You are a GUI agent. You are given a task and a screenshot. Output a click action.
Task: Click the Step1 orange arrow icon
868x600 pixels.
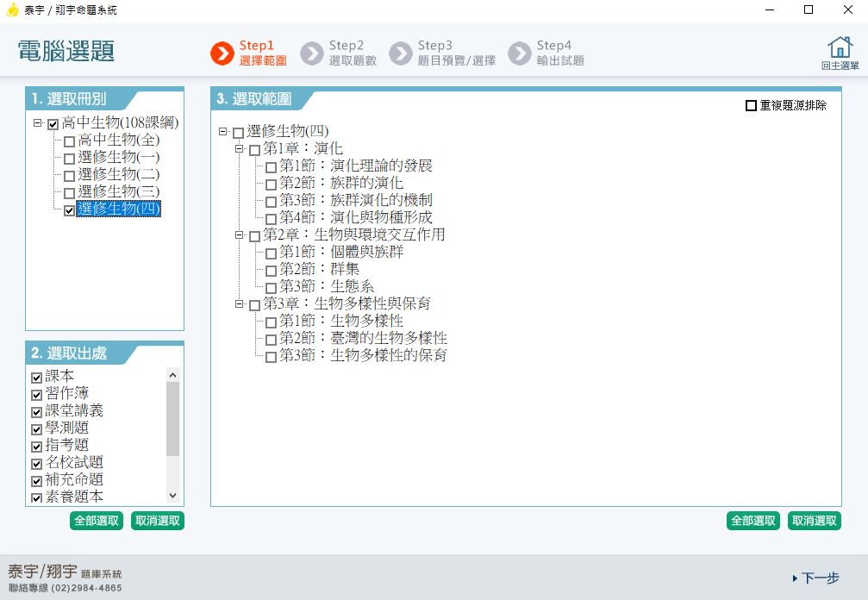(x=222, y=53)
